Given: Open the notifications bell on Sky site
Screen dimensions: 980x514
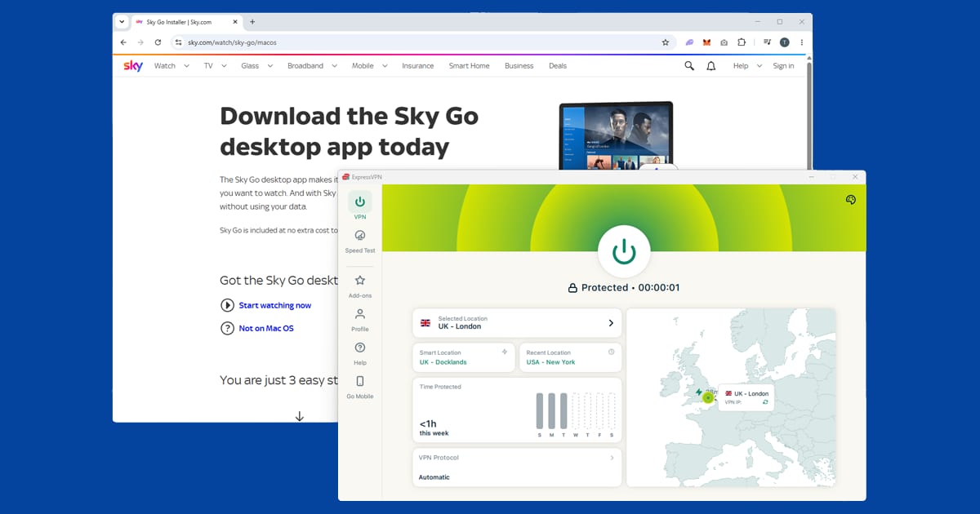Looking at the screenshot, I should coord(711,66).
